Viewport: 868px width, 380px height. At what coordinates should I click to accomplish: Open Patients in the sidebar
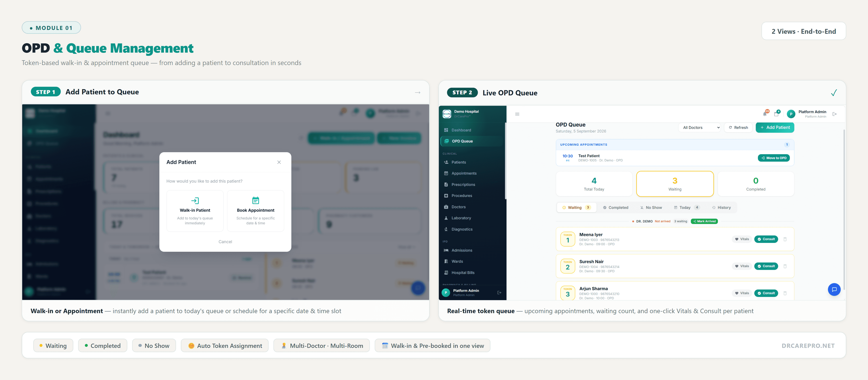coord(472,162)
